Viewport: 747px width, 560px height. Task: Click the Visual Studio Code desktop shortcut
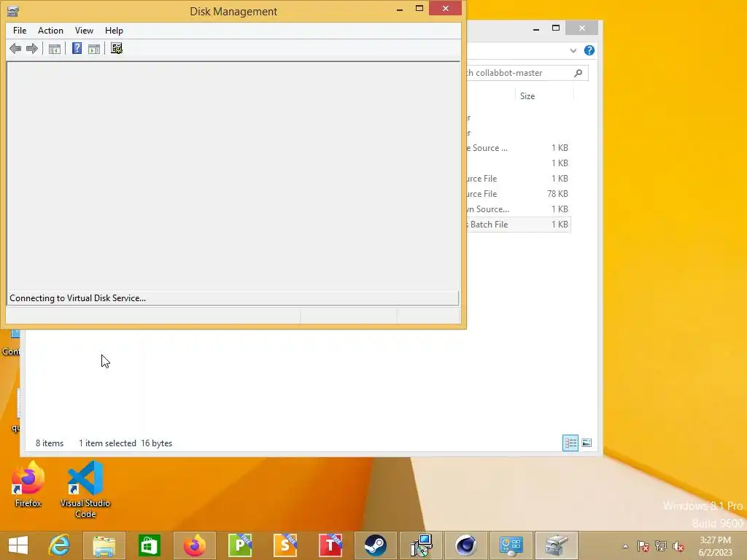[85, 489]
